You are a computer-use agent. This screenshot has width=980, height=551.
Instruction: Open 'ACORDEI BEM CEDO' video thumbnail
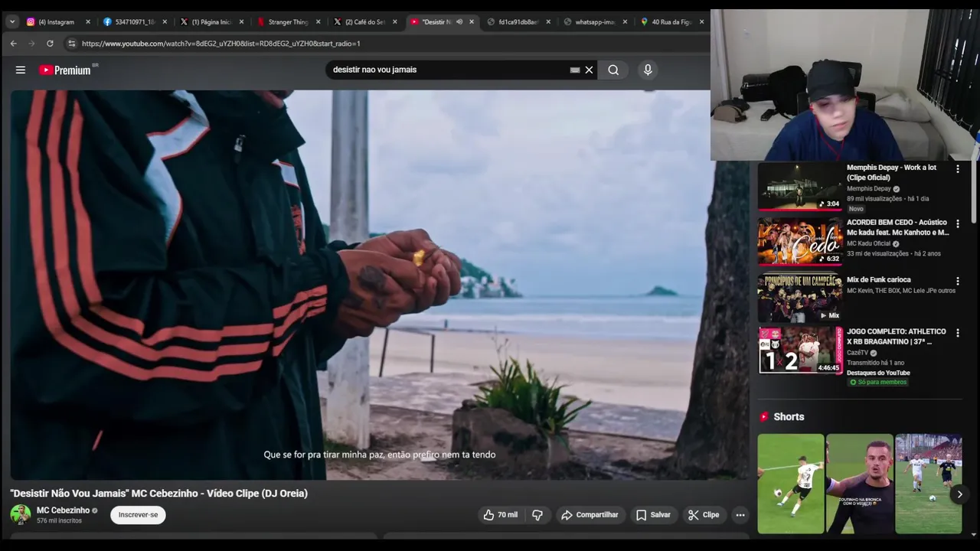(x=800, y=241)
